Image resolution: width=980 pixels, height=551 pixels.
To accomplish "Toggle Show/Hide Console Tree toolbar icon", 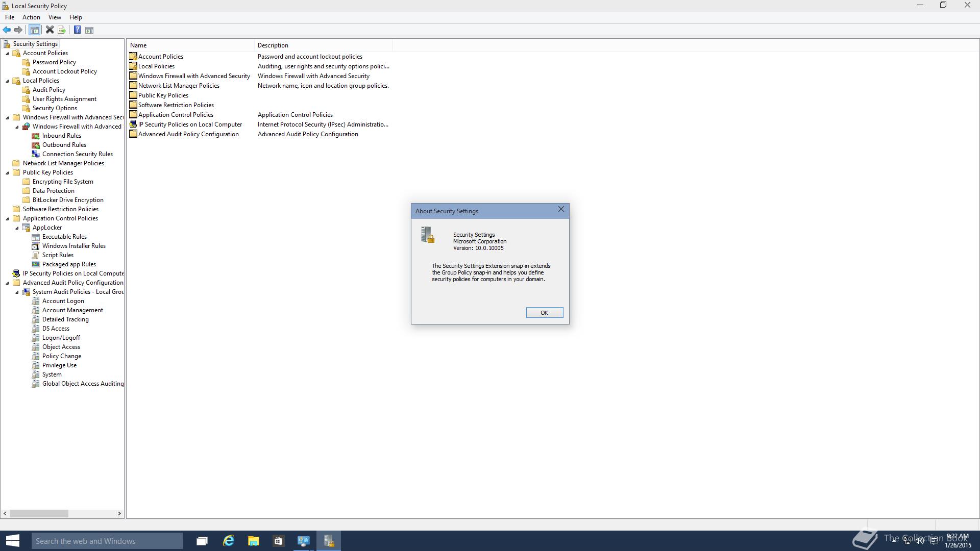I will (x=35, y=30).
